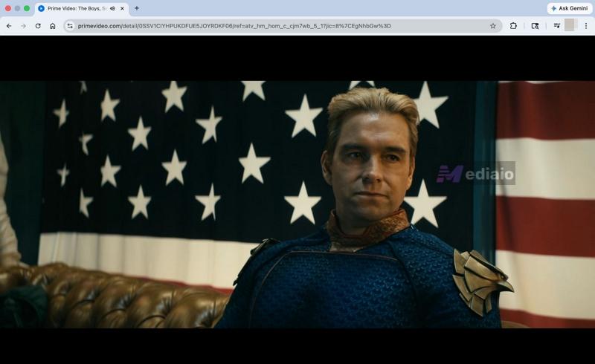The image size is (595, 364).
Task: Focus the primevideo.com address bar
Action: point(281,26)
